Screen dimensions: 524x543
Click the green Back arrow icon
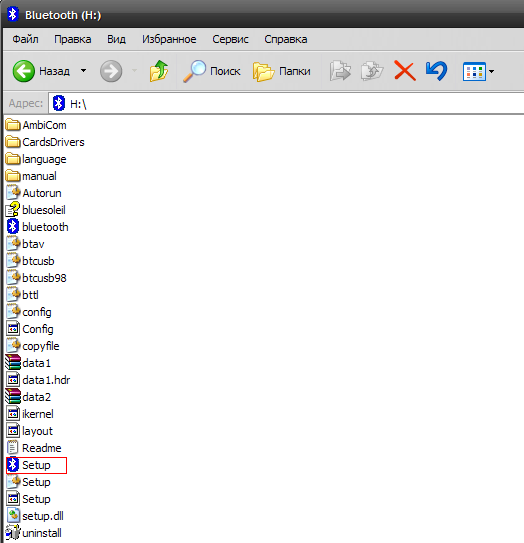(x=24, y=71)
